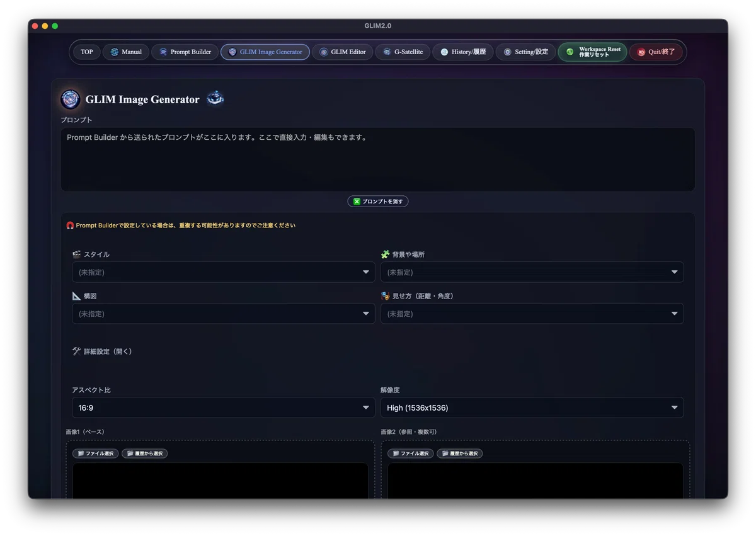Click ファイル選択 under 画像2（参照）
This screenshot has width=756, height=536.
[x=410, y=453]
